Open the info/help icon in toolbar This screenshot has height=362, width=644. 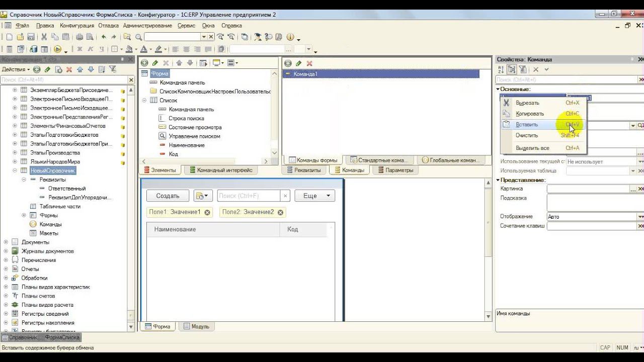point(290,37)
